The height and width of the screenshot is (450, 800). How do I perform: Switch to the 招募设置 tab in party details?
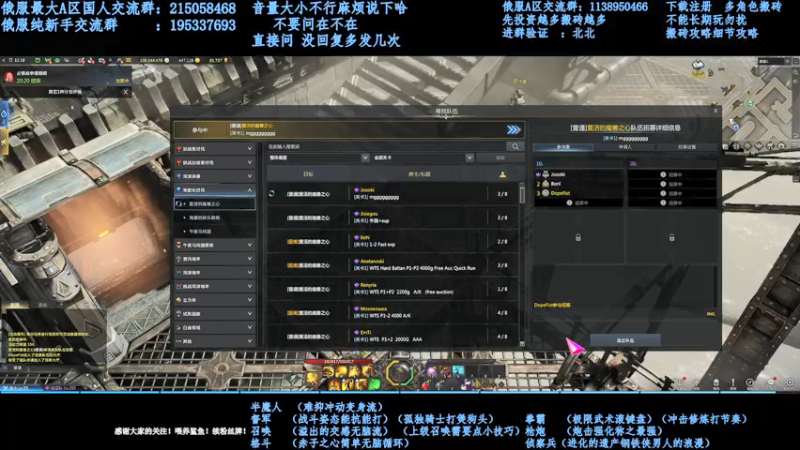tap(687, 147)
